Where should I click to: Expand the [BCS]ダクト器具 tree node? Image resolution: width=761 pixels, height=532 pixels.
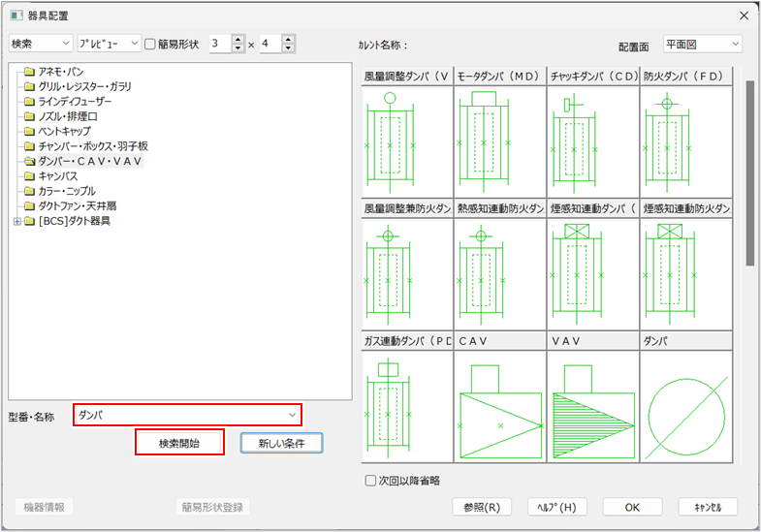[x=16, y=222]
